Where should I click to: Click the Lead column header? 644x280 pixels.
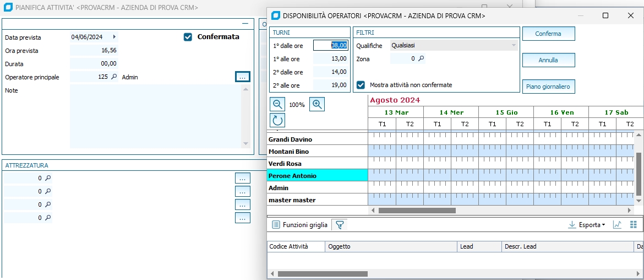click(x=479, y=246)
